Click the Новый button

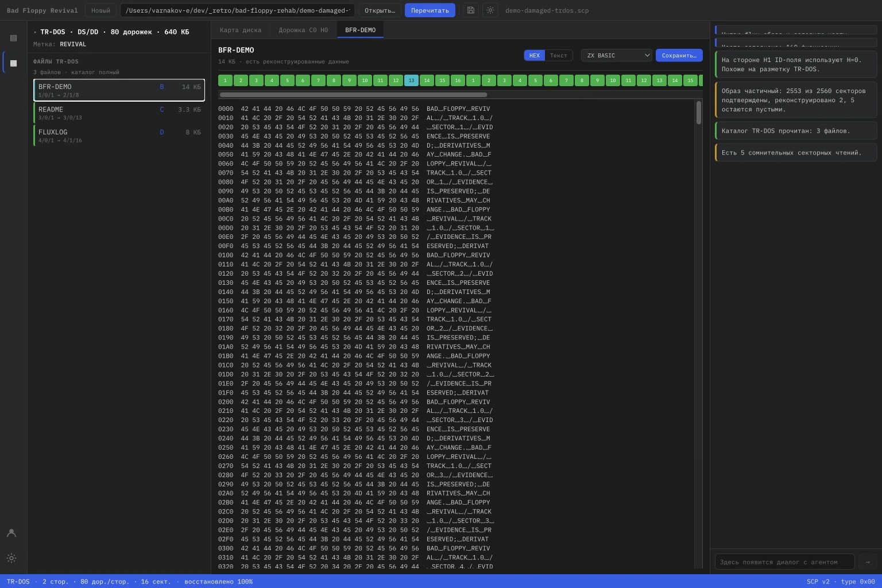point(100,10)
